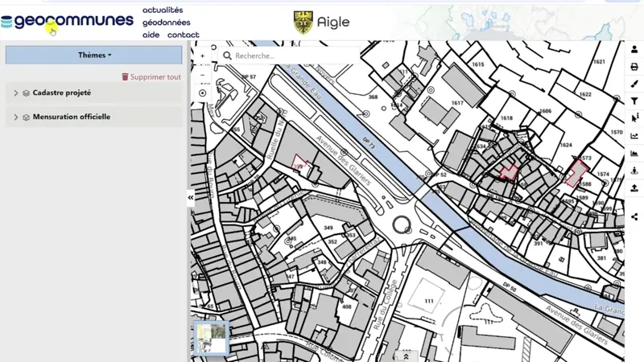
Task: Open the Thèmes dropdown
Action: [94, 56]
